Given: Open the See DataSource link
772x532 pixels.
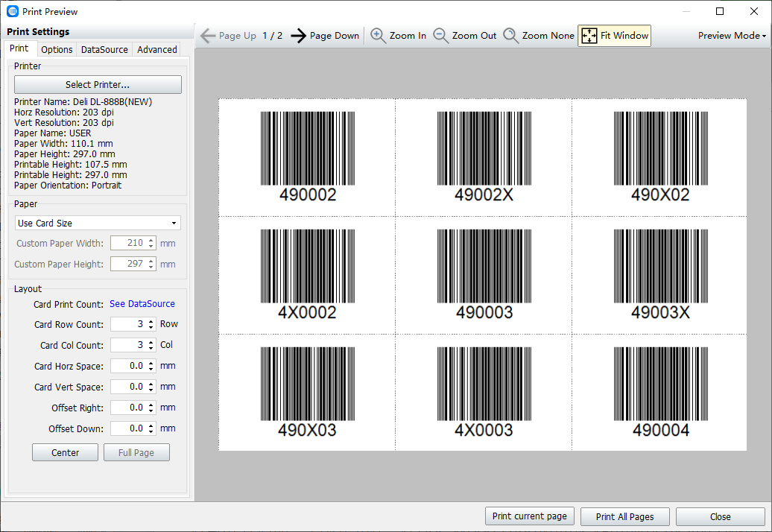Looking at the screenshot, I should pyautogui.click(x=142, y=304).
